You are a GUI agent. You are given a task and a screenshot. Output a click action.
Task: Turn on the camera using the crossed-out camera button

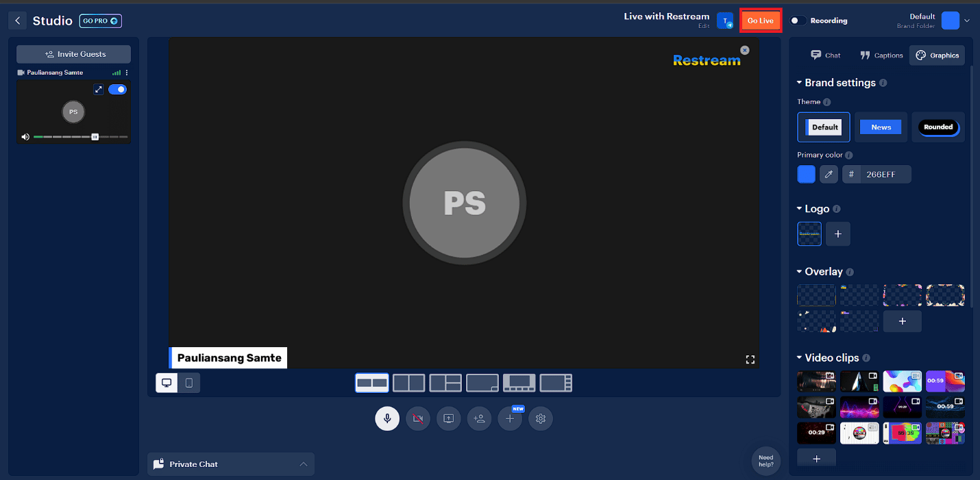[418, 418]
